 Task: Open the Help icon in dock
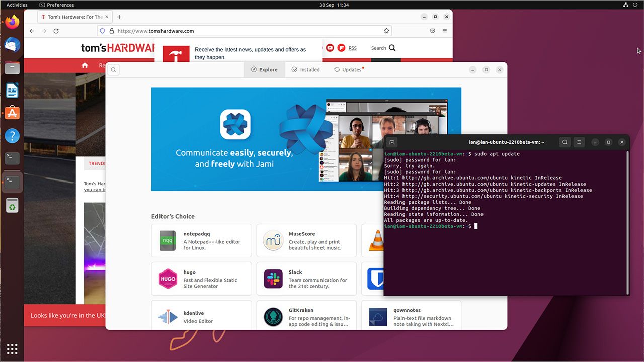[x=12, y=136]
